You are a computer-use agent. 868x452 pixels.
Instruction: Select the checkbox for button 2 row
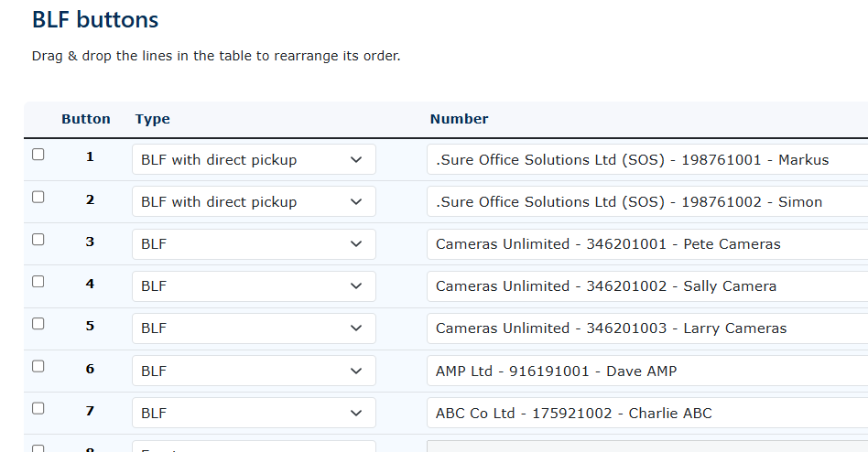(38, 197)
